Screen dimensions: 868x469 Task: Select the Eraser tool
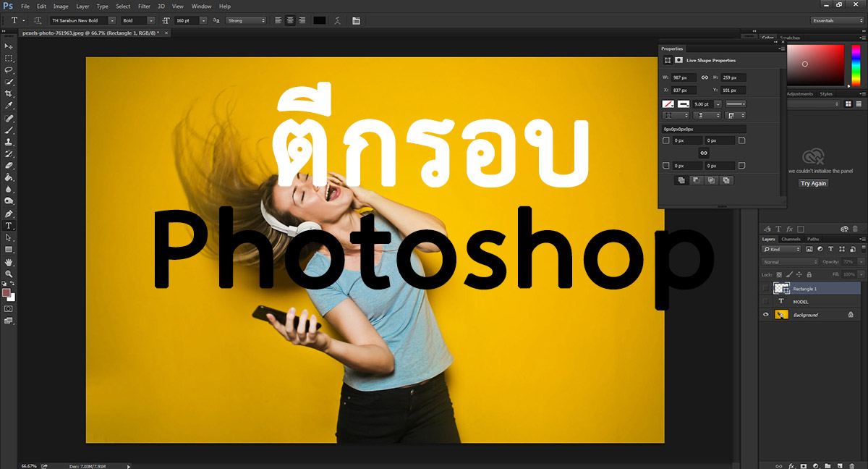[9, 166]
